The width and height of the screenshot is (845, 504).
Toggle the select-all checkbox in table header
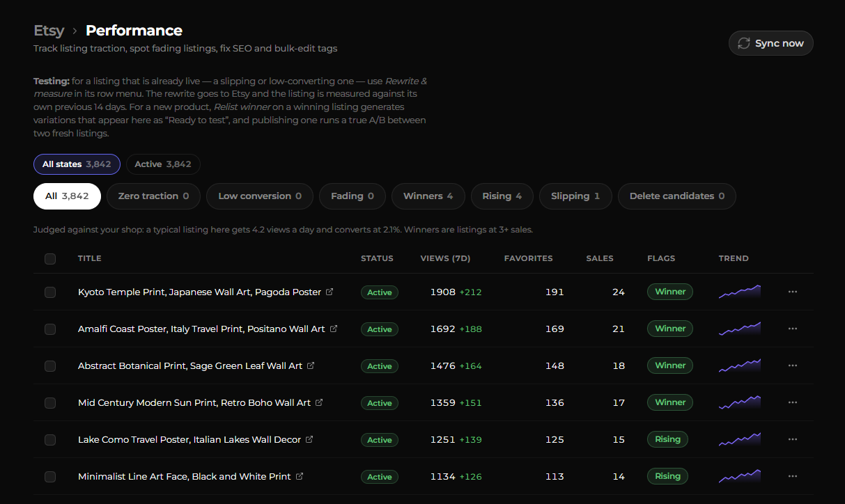(50, 259)
